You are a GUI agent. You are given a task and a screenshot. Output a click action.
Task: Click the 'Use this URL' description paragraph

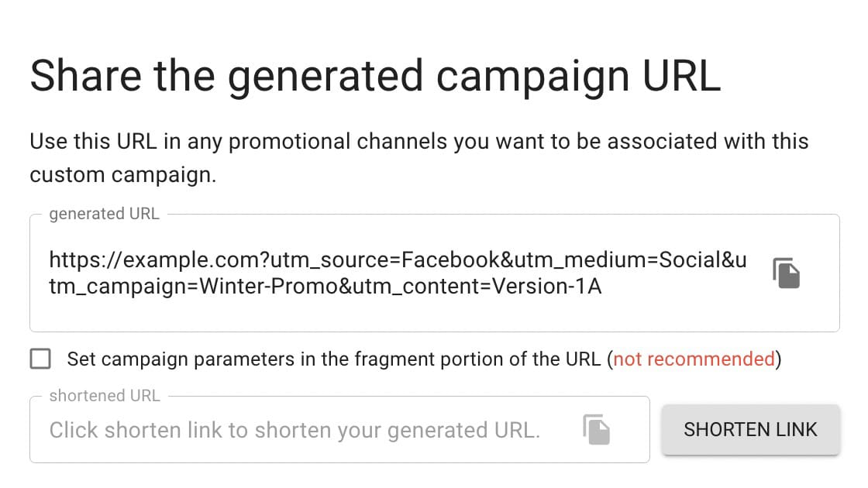(419, 158)
